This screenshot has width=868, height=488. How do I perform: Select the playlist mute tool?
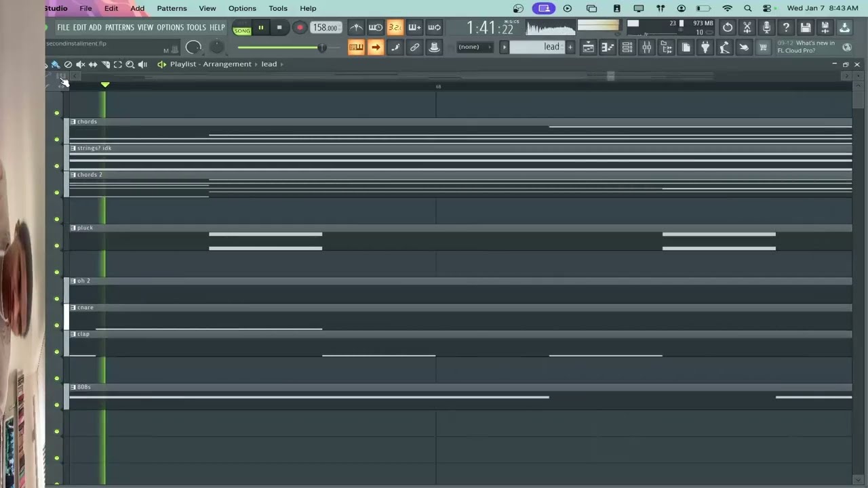(80, 64)
